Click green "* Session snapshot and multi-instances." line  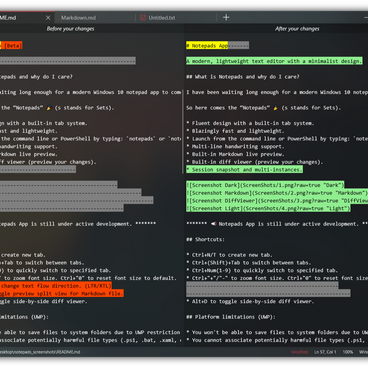pyautogui.click(x=244, y=170)
